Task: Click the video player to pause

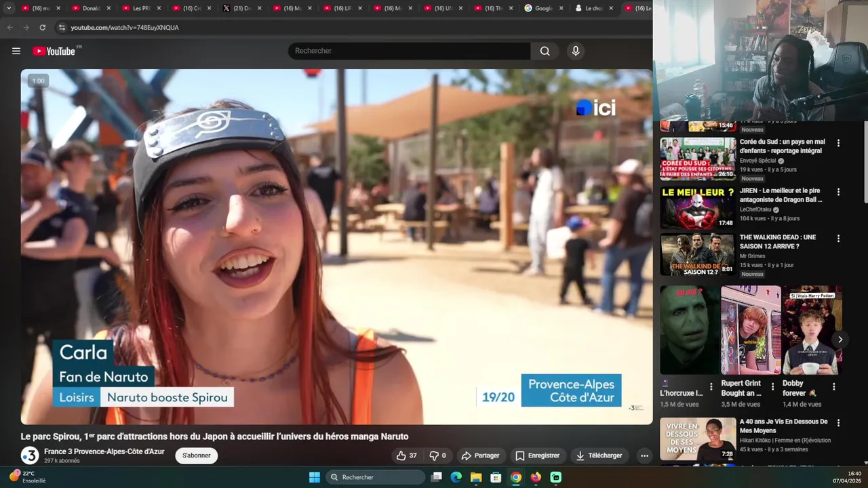Action: [x=336, y=247]
